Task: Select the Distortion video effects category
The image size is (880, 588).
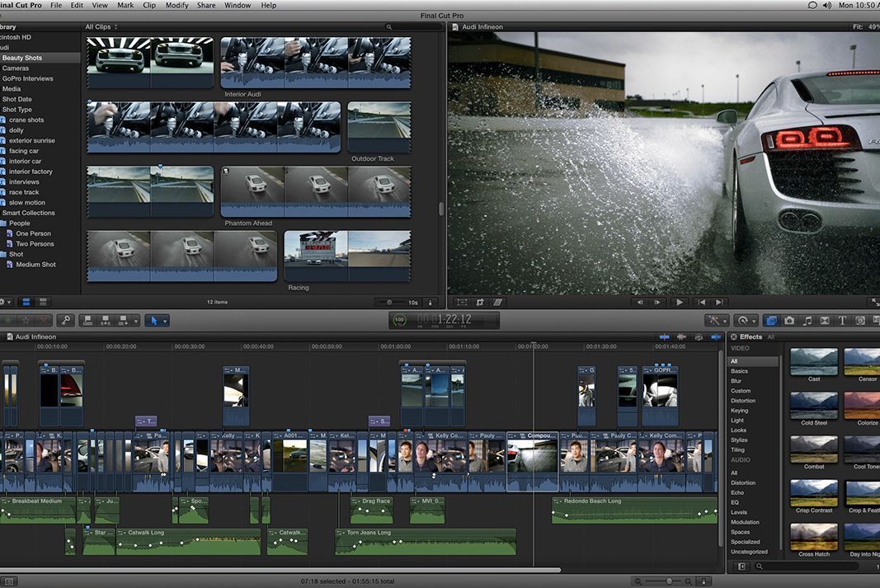Action: tap(742, 401)
